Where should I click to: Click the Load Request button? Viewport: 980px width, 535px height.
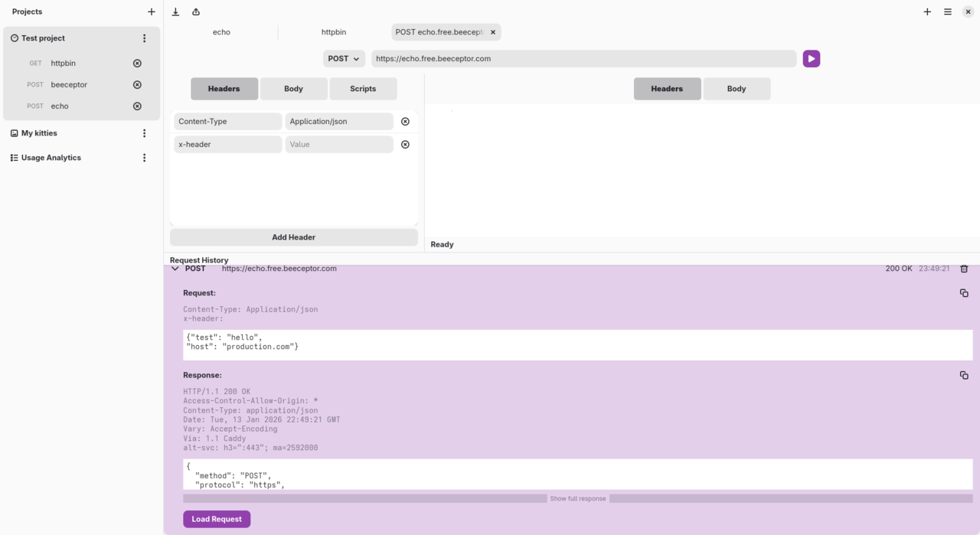tap(217, 519)
